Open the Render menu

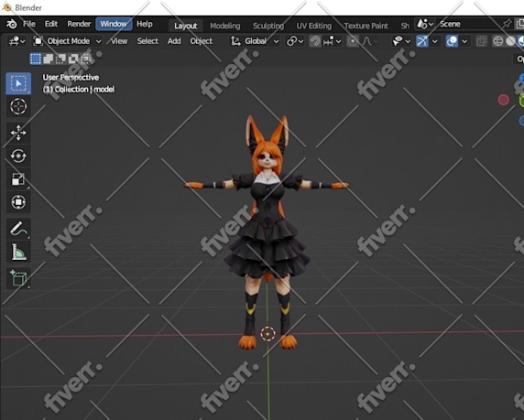tap(79, 24)
